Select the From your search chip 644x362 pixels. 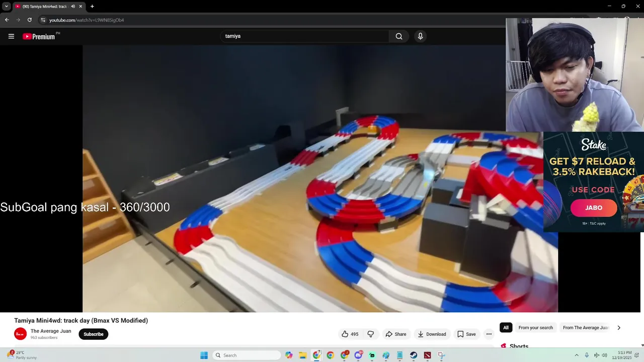point(535,327)
